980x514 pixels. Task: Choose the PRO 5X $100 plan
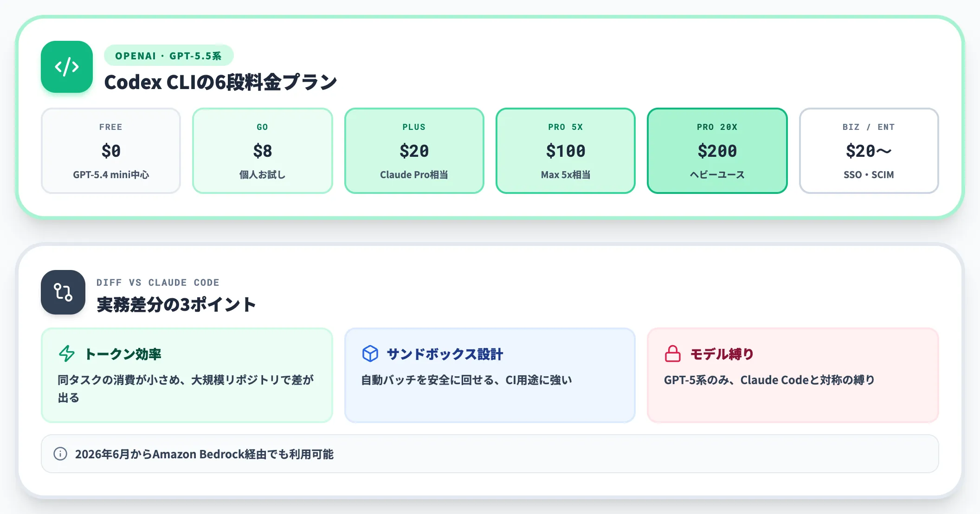click(x=566, y=151)
